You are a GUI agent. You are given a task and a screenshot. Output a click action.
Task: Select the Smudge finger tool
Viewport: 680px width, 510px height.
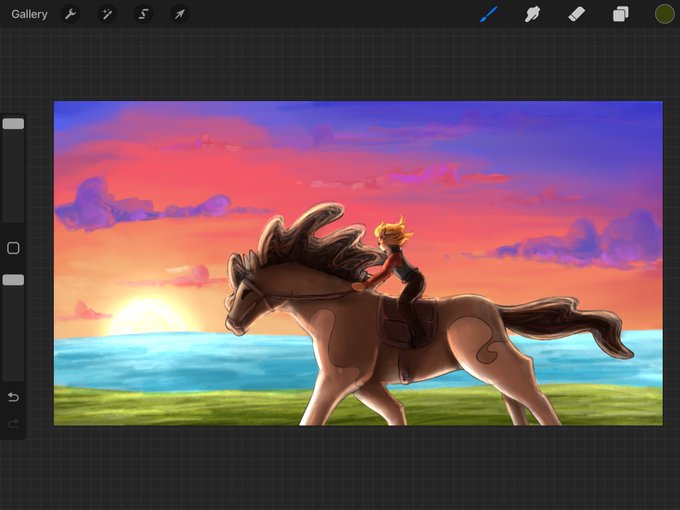click(x=533, y=14)
